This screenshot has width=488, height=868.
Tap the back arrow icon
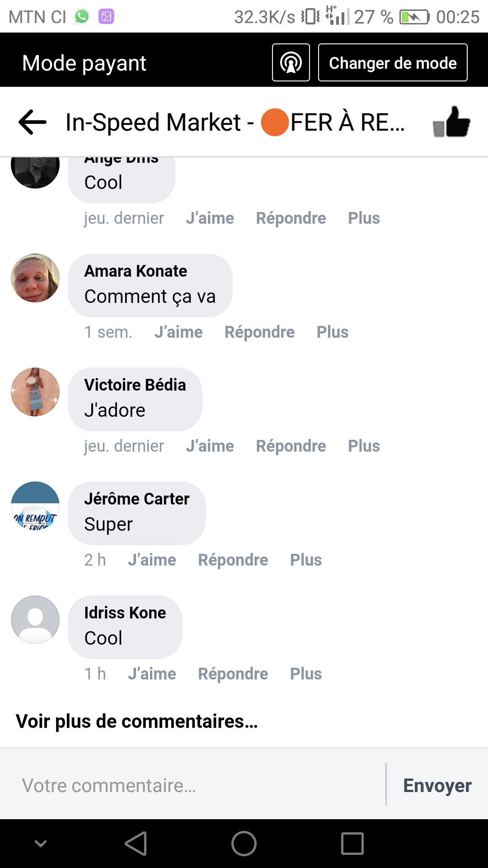[x=33, y=122]
